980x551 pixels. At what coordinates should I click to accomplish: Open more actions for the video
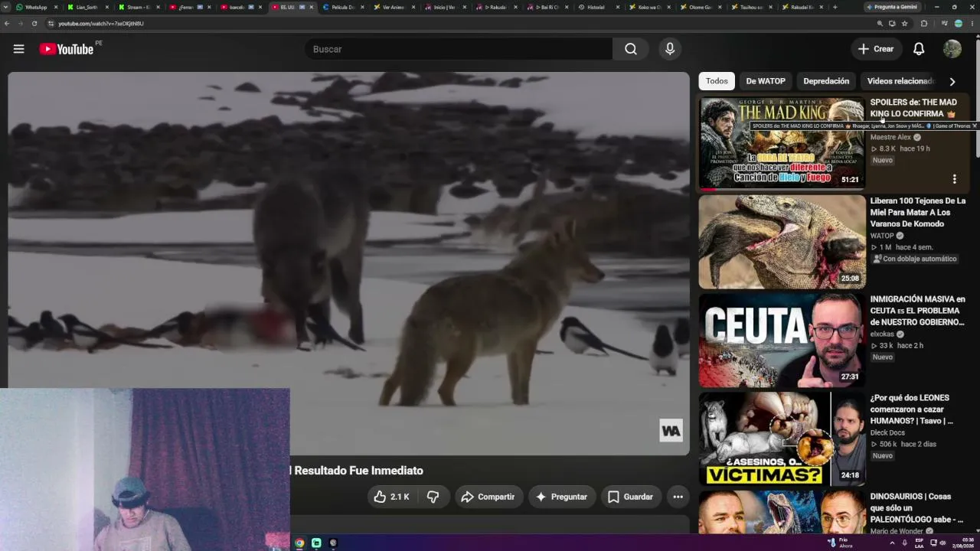pos(678,497)
